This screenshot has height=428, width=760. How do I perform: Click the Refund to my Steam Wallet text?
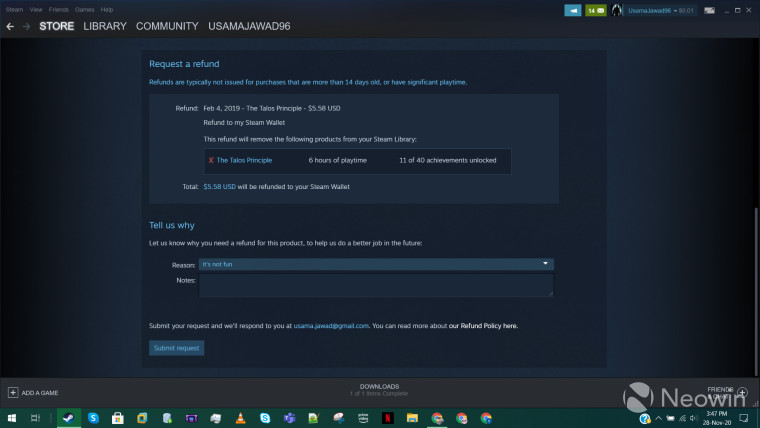(244, 123)
